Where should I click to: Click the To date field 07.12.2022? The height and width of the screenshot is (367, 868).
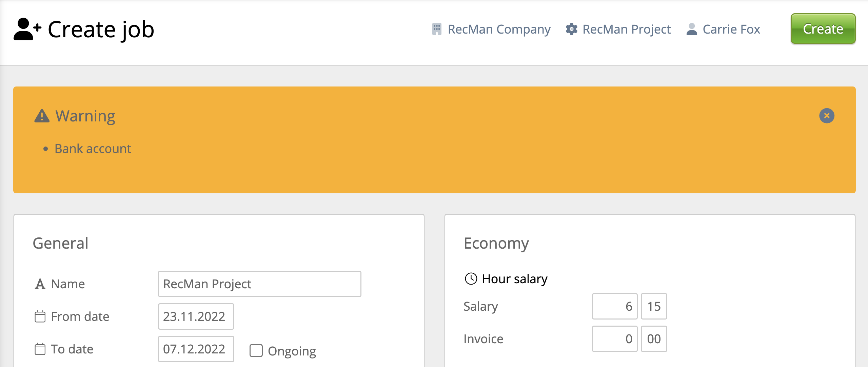tap(196, 349)
